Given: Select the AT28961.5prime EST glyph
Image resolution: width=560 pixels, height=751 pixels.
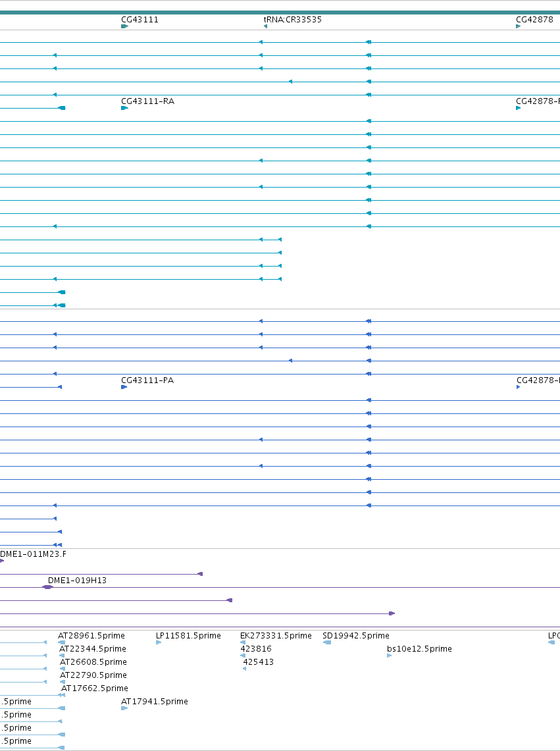Looking at the screenshot, I should click(62, 643).
